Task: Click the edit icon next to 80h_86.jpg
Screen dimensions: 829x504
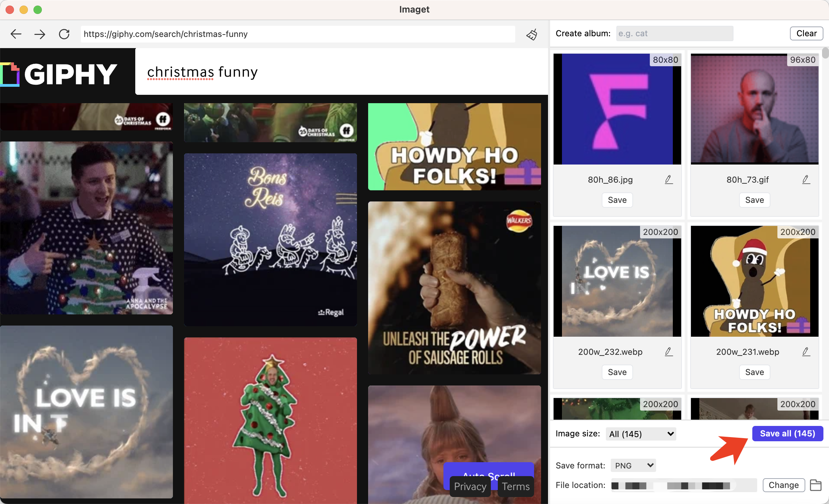Action: 668,180
